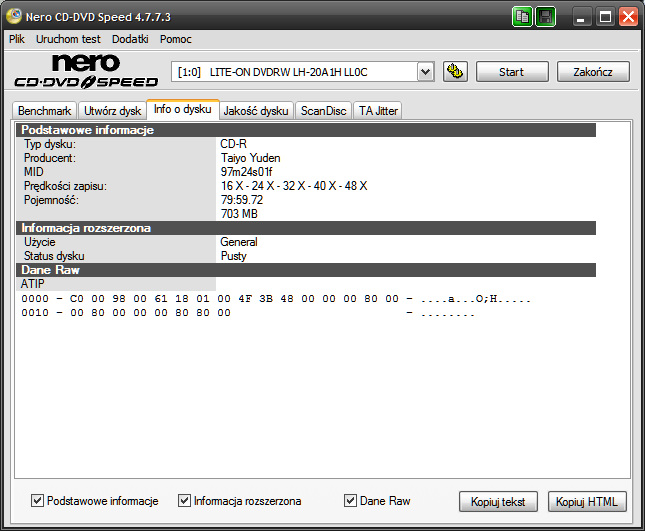Click the Start button
Image resolution: width=645 pixels, height=531 pixels.
coord(512,72)
